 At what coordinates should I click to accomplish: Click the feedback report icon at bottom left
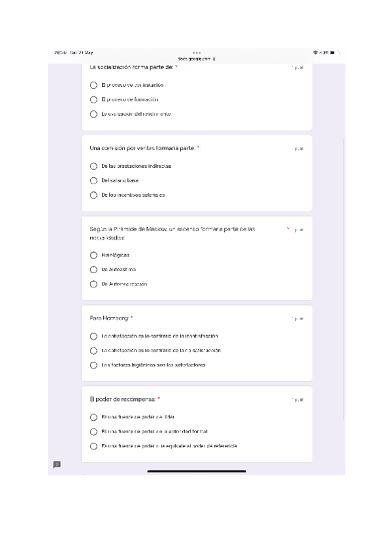(57, 464)
